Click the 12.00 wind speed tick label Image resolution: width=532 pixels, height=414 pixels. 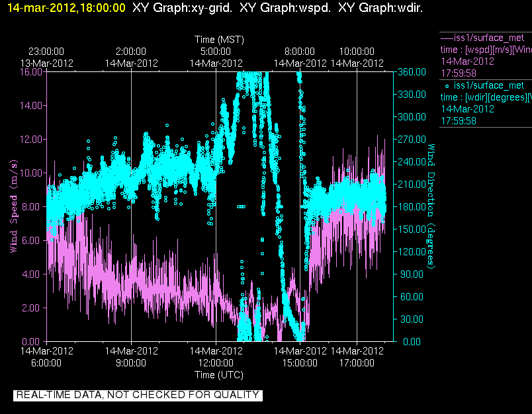31,140
